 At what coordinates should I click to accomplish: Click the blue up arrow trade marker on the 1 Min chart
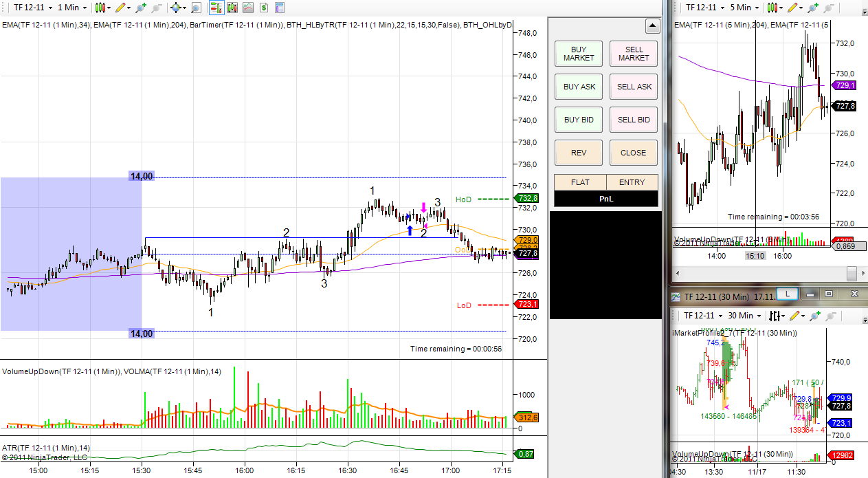(x=410, y=230)
